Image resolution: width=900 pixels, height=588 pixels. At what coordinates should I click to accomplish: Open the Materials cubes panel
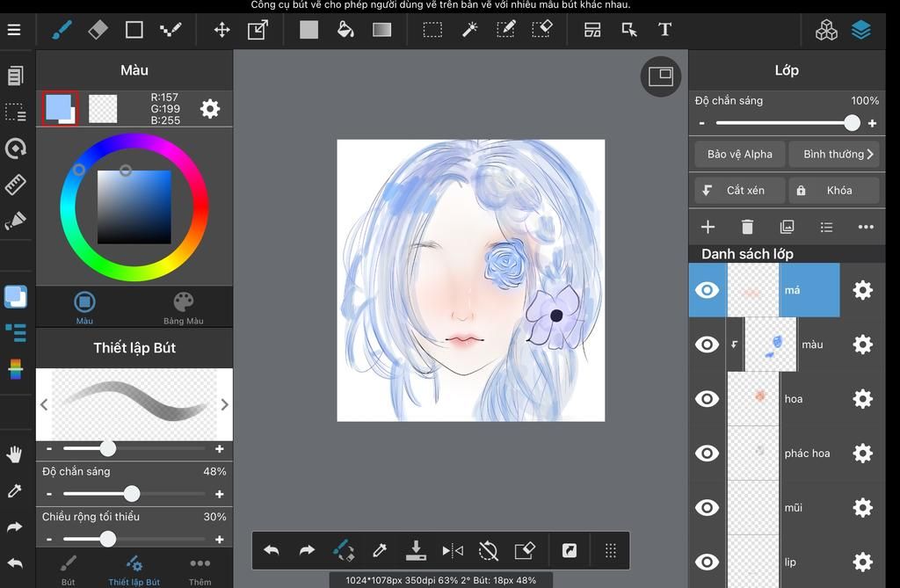[826, 30]
